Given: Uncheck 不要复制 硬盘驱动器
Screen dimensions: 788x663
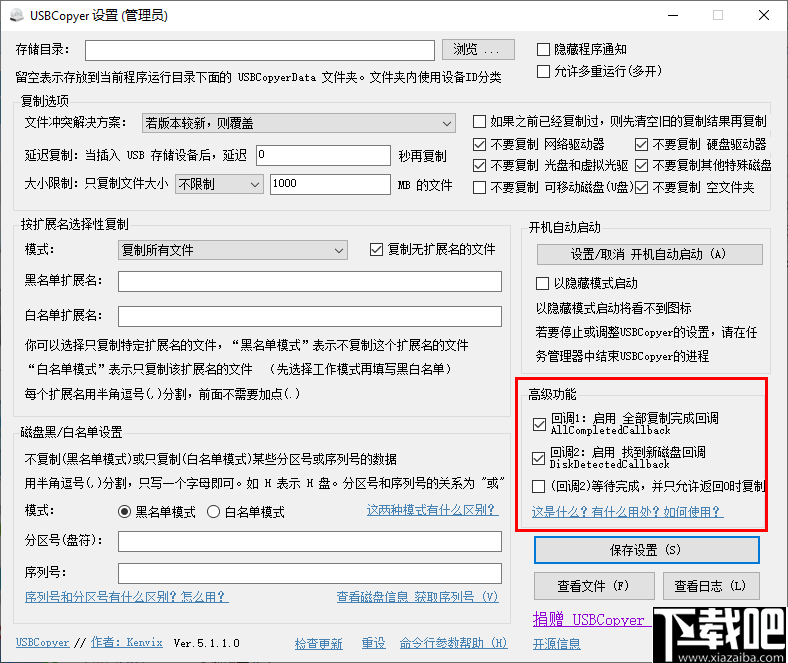Looking at the screenshot, I should pos(641,145).
